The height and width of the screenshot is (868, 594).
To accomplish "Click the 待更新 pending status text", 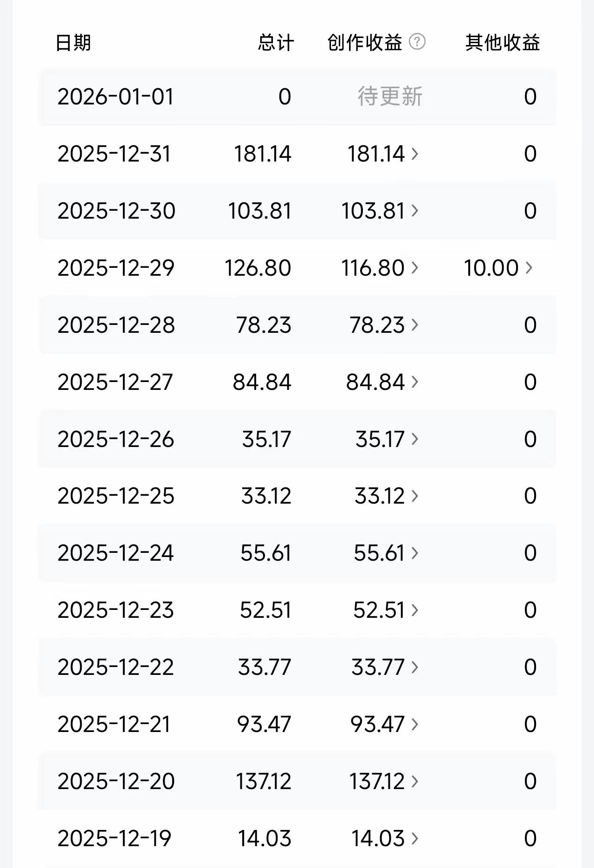I will click(390, 97).
